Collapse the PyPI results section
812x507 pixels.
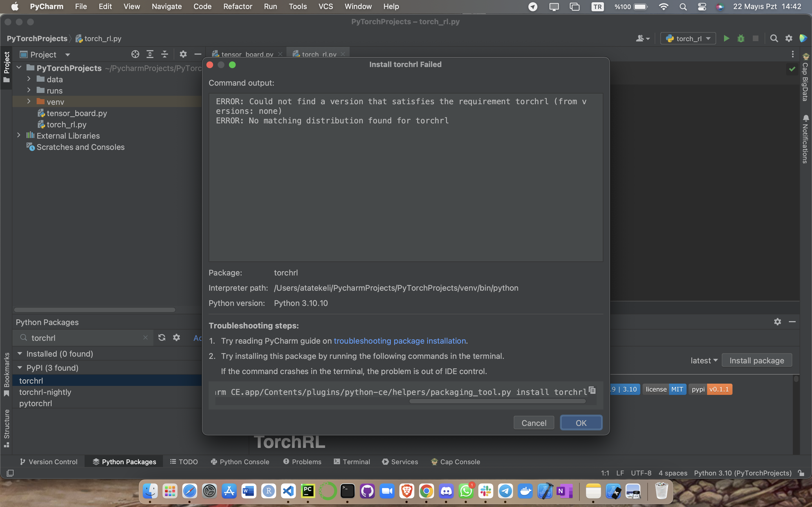20,368
